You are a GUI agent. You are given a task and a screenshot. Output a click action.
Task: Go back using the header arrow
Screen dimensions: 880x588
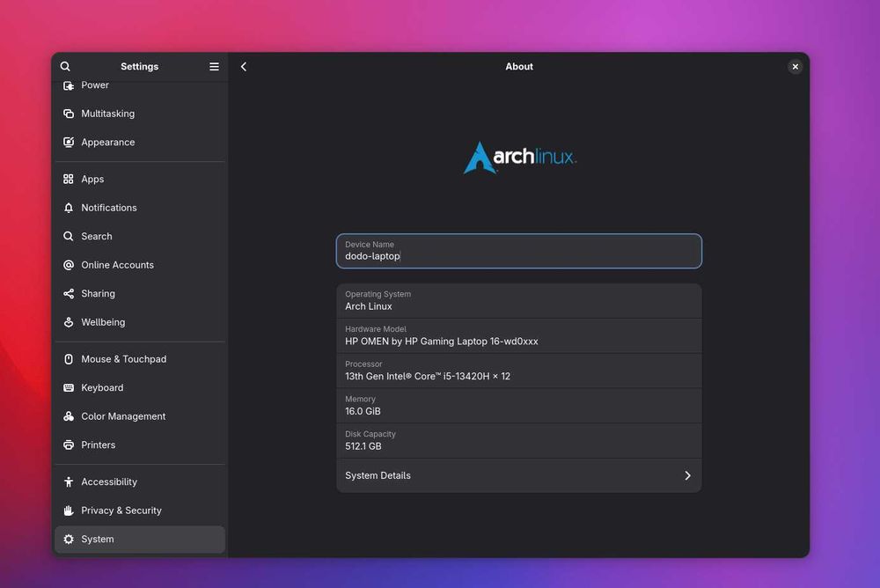(244, 66)
